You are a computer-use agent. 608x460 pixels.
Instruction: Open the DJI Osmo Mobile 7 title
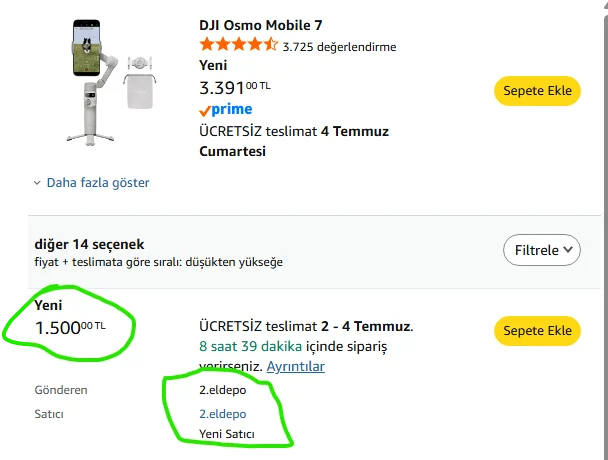pyautogui.click(x=261, y=25)
